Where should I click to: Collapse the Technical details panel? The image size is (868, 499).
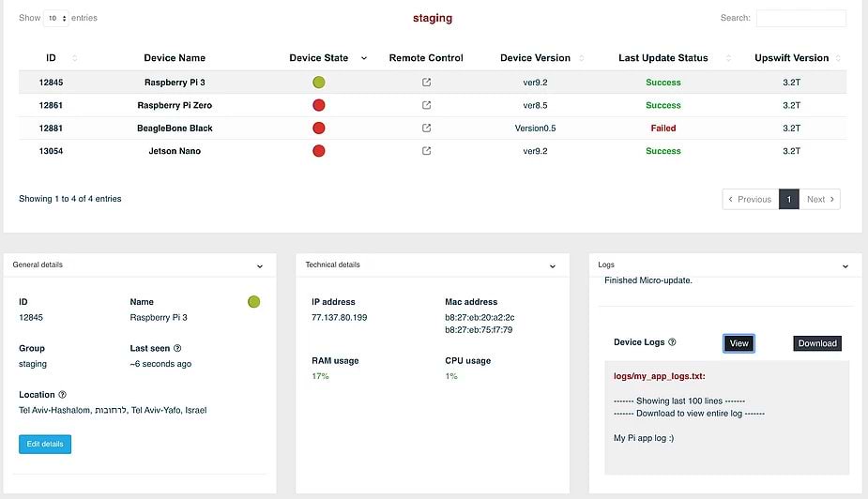click(x=553, y=266)
